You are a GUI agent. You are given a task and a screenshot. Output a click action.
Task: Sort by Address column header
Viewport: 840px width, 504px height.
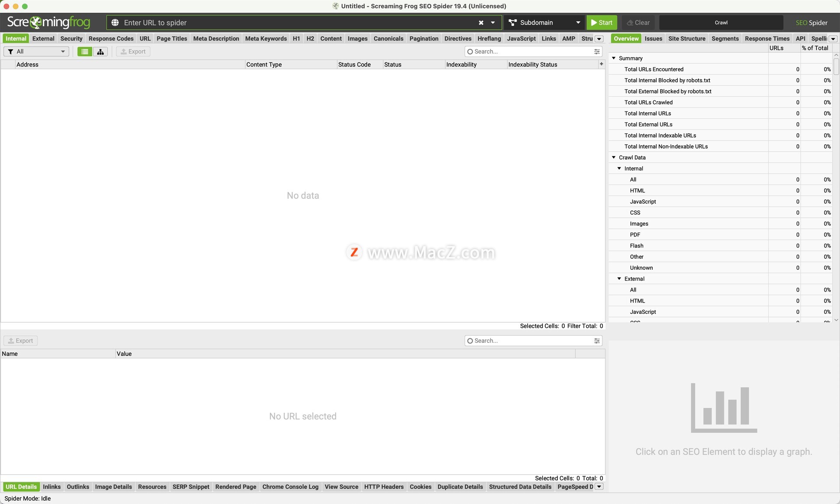(129, 64)
